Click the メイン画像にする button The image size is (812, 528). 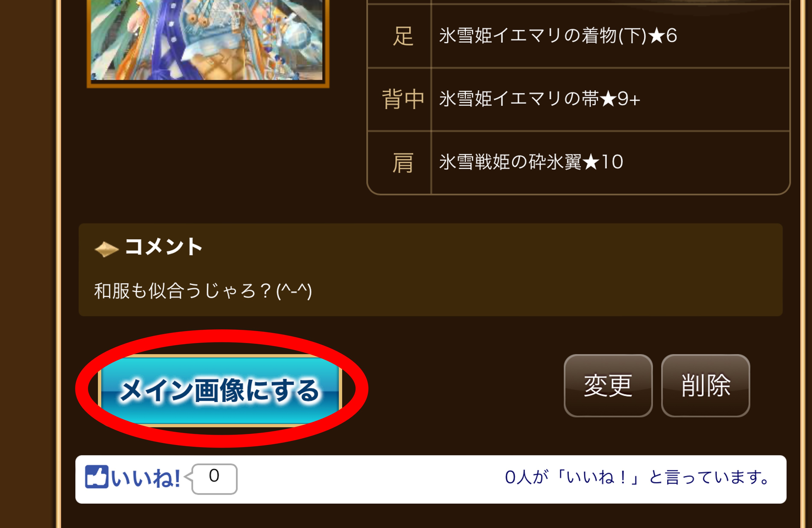click(220, 390)
